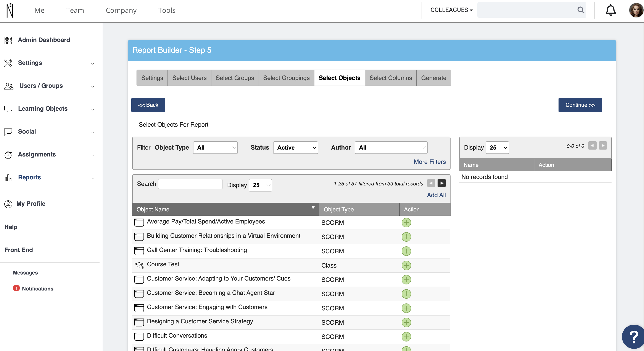644x351 pixels.
Task: Switch to the Settings step tab
Action: [152, 78]
